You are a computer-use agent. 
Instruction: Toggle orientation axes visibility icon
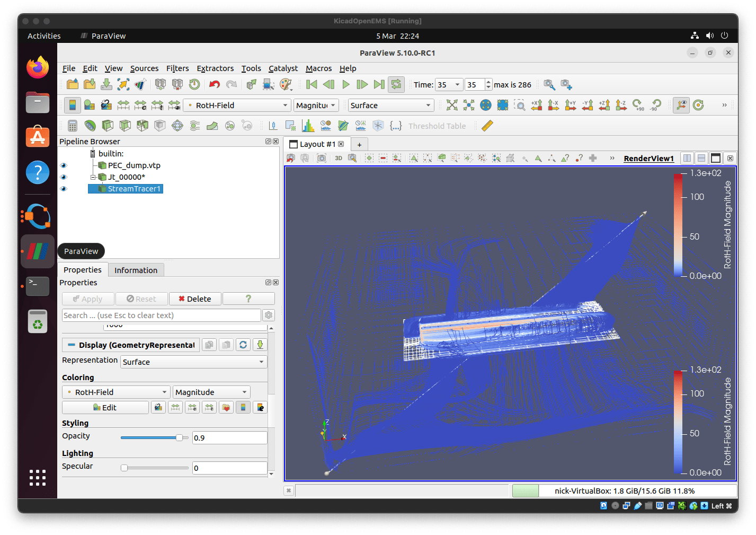pos(681,105)
